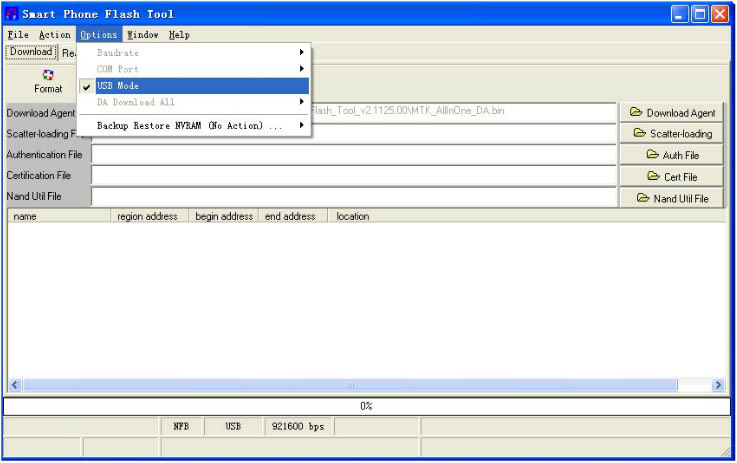The height and width of the screenshot is (463, 737).
Task: Open the Window menu
Action: [142, 35]
